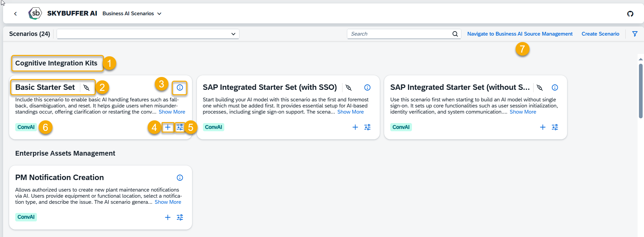Viewport: 644px width, 237px height.
Task: Show More of Basic Starter Set description
Action: click(172, 112)
